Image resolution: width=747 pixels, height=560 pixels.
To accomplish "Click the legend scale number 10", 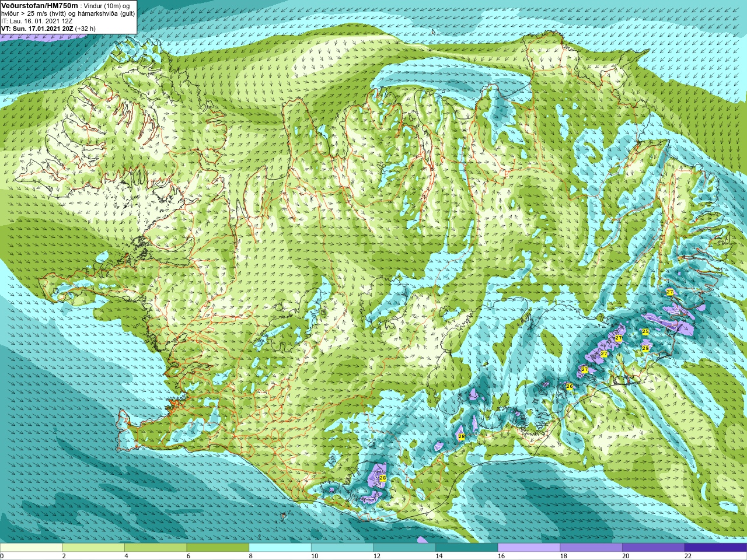I will [315, 556].
